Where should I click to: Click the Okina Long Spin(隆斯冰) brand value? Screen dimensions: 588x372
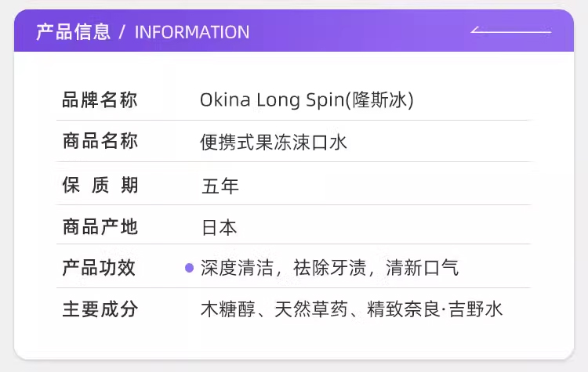307,100
